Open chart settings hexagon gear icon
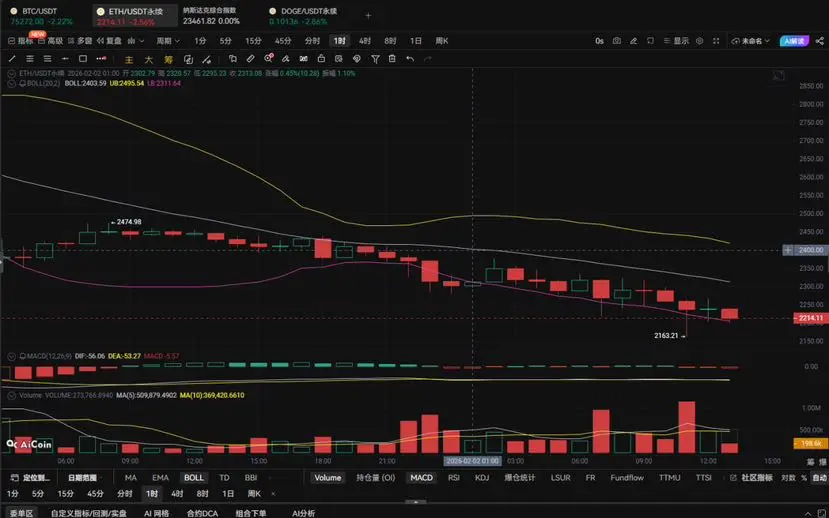 point(699,41)
